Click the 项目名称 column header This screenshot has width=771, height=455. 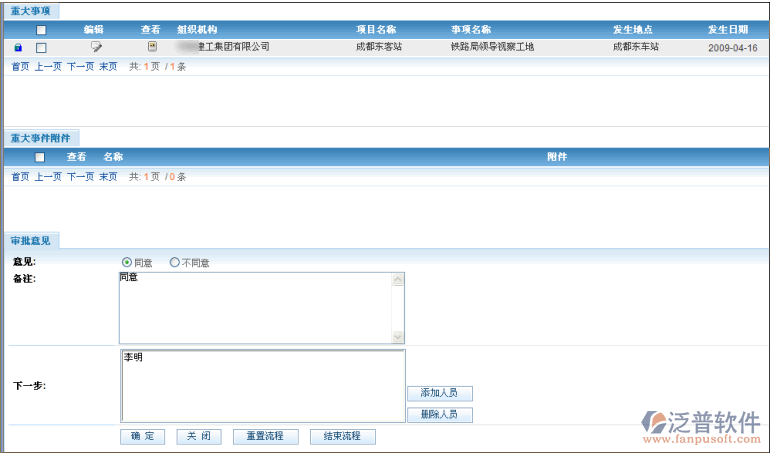coord(376,30)
